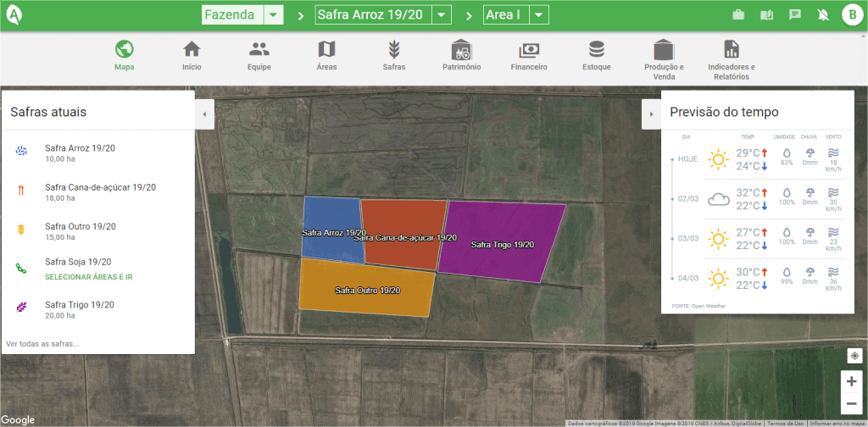Open the user profile avatar B
868x427 pixels.
pos(850,15)
